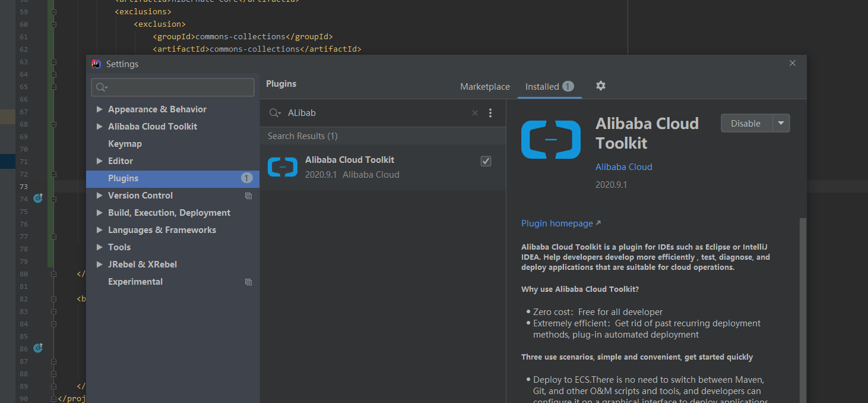Click Plugins update count badge
This screenshot has width=868, height=403.
tap(246, 178)
